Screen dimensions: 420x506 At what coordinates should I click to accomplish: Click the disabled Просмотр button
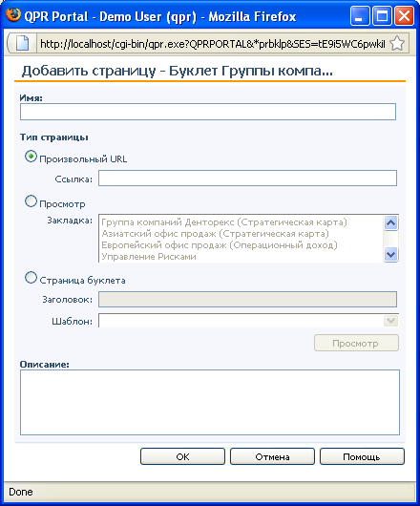coord(356,343)
